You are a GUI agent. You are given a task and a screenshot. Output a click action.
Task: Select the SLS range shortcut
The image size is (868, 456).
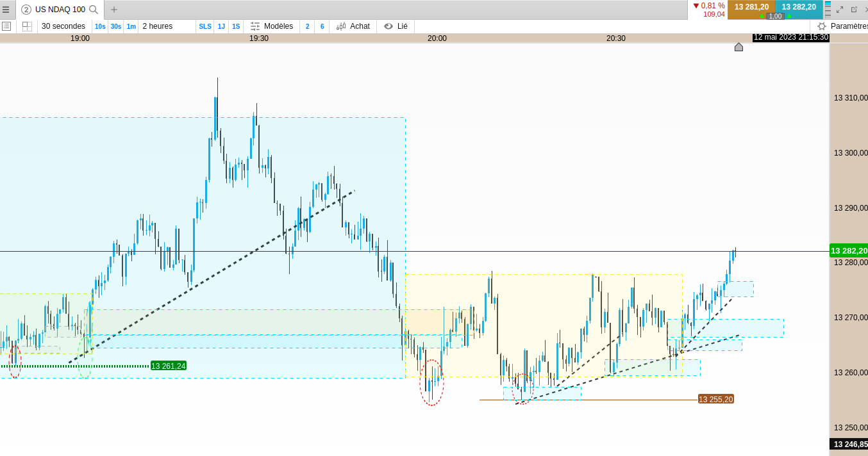tap(205, 26)
